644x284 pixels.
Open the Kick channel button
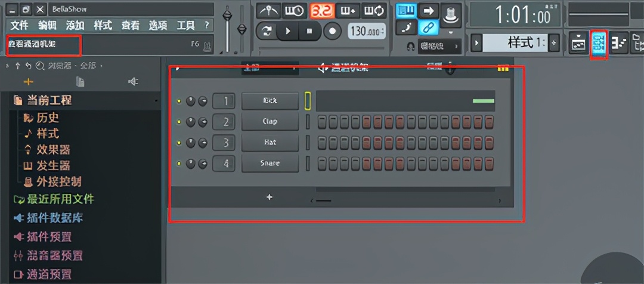[270, 101]
